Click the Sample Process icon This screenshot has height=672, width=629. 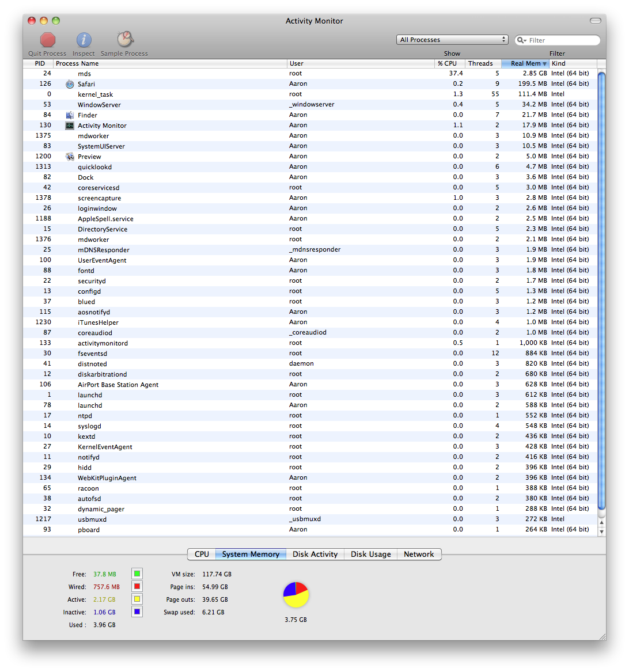pos(125,39)
